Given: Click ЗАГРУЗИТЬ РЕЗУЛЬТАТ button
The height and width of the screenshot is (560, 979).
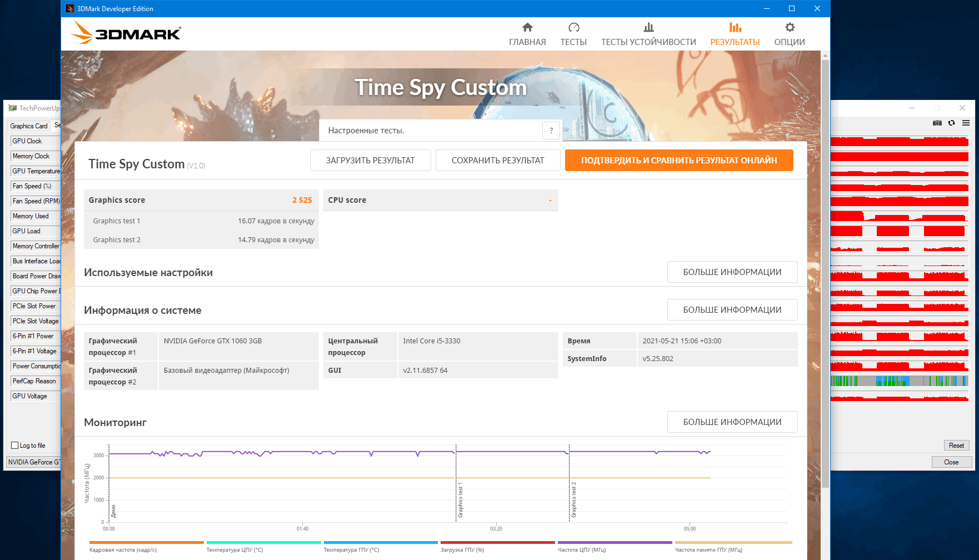Looking at the screenshot, I should pos(371,161).
